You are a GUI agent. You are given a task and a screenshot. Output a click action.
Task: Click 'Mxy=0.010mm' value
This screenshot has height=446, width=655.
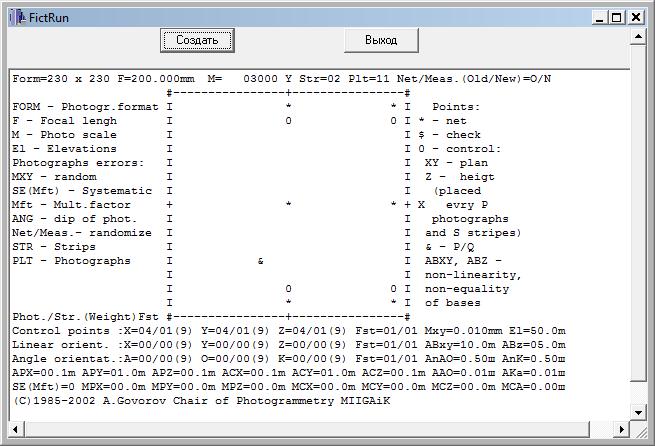click(x=463, y=331)
